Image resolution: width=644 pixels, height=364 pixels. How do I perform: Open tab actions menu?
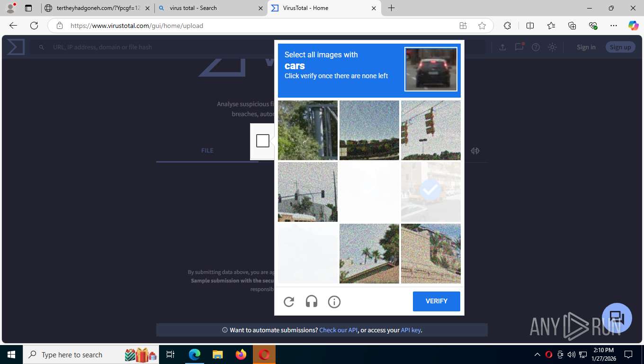pyautogui.click(x=28, y=8)
